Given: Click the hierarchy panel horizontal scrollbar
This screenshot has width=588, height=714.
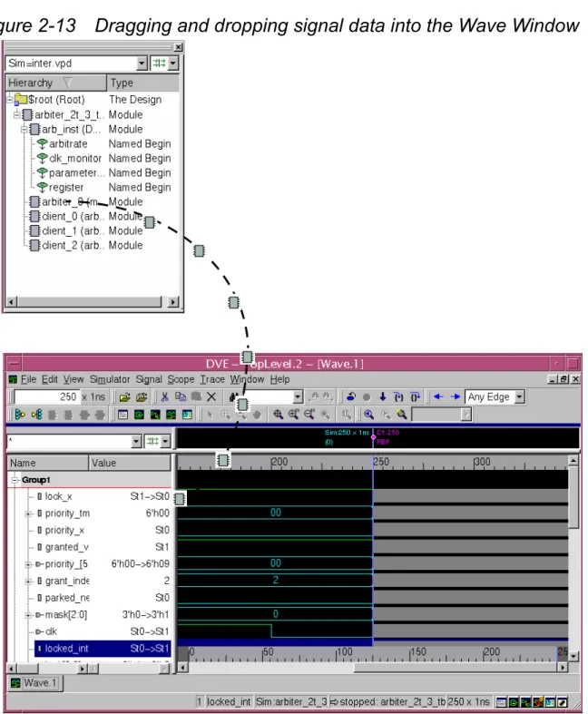Looking at the screenshot, I should [x=89, y=301].
